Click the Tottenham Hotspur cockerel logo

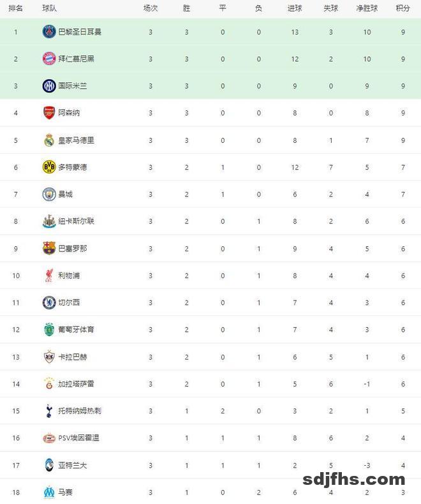point(49,411)
